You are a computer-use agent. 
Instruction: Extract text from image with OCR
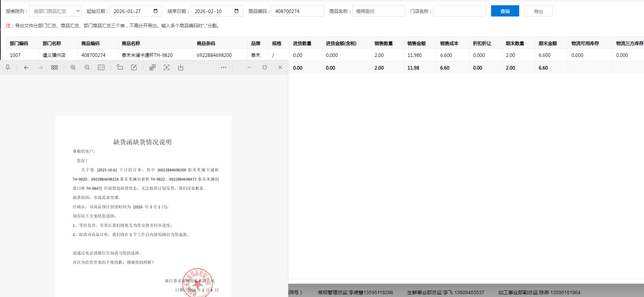pyautogui.click(x=167, y=67)
